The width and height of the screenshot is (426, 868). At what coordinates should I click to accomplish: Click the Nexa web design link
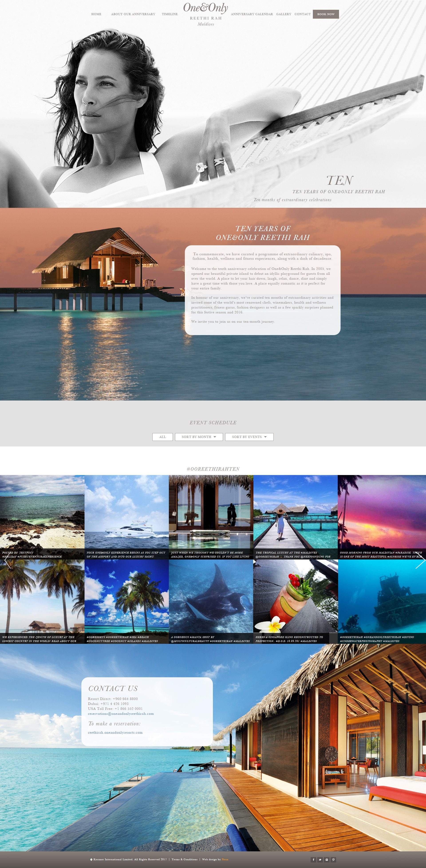click(x=225, y=859)
